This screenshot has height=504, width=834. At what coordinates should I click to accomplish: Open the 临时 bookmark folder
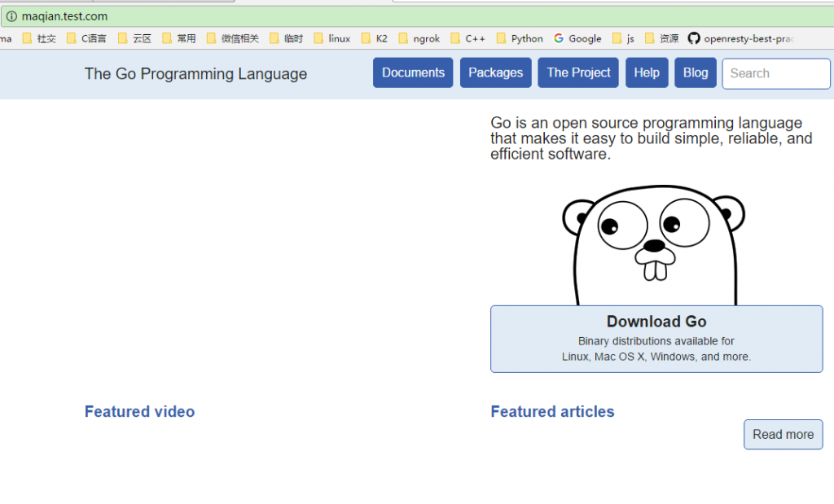click(286, 38)
